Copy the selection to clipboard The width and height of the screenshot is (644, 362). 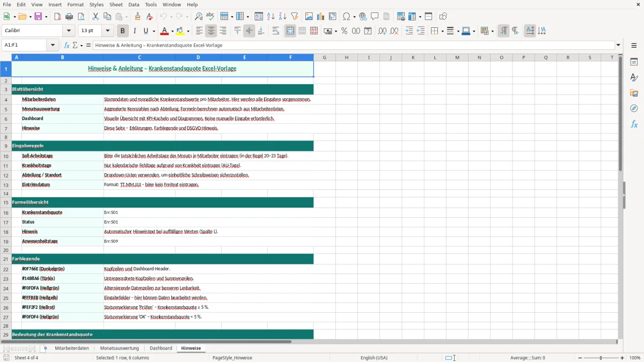(107, 17)
